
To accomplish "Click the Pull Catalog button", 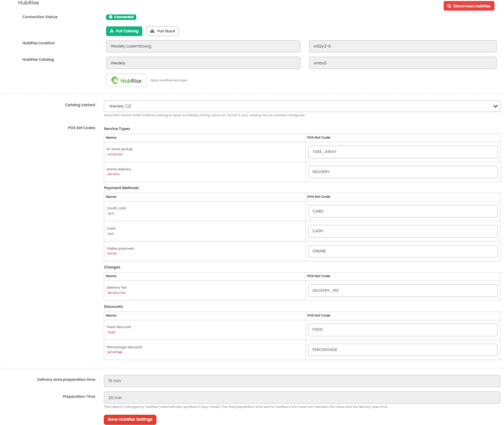I will pos(124,31).
